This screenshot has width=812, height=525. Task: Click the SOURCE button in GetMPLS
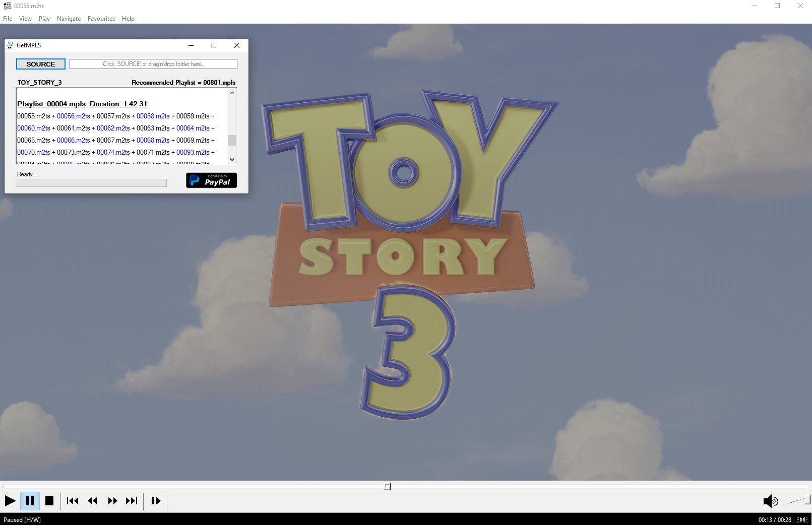click(41, 64)
